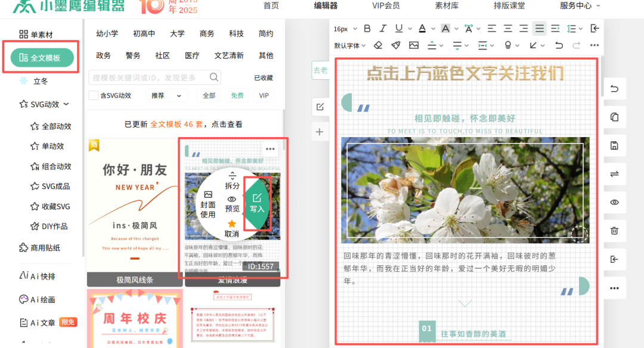
Task: Click the insert image toolbar icon
Action: pos(414,45)
